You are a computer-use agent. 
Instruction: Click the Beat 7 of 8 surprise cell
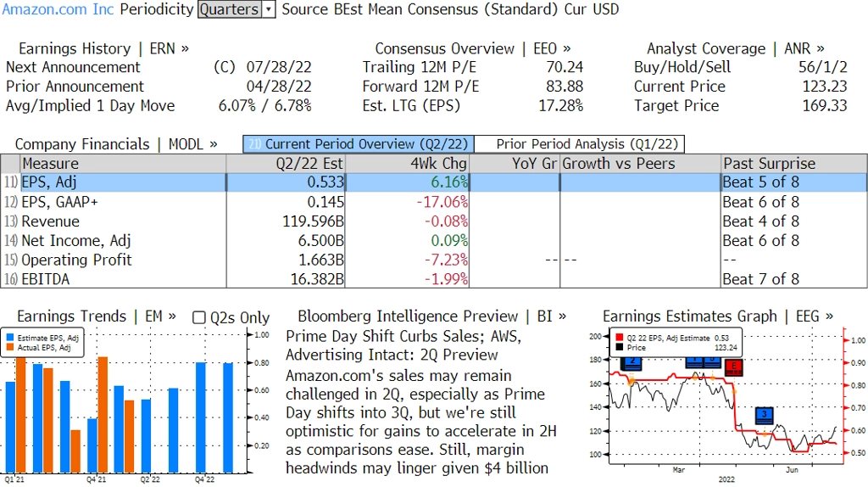click(760, 279)
